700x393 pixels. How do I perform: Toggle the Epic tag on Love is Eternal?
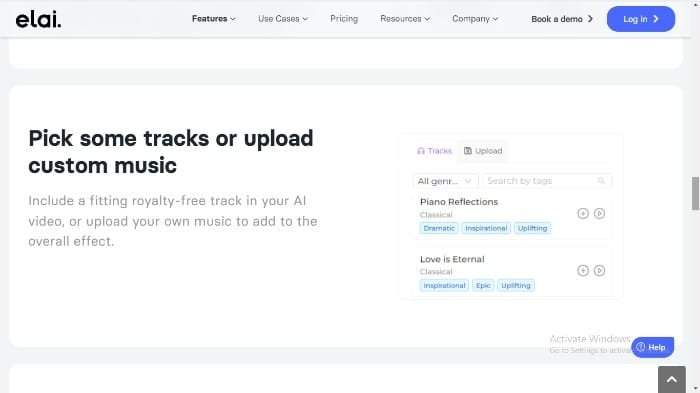tap(483, 285)
